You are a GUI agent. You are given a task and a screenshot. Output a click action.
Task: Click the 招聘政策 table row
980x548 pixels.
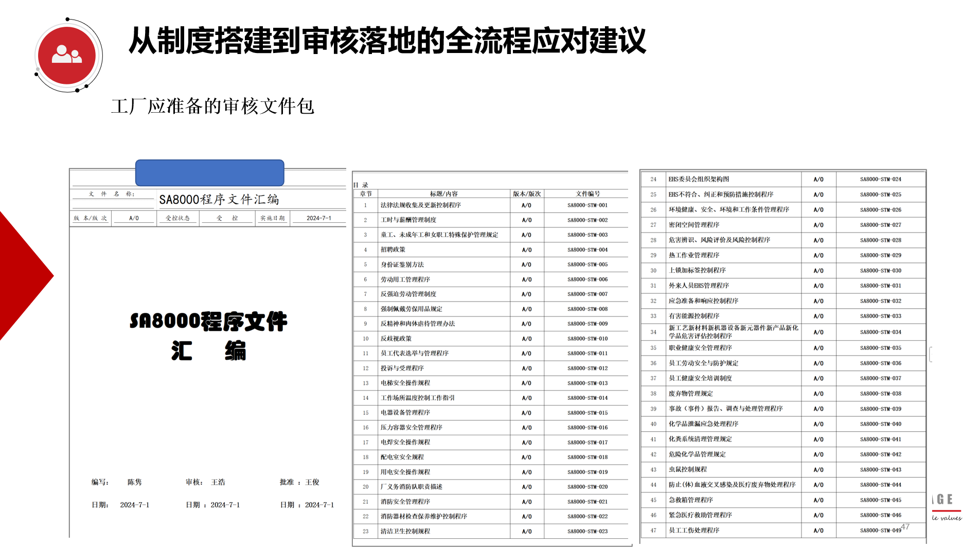tap(393, 250)
